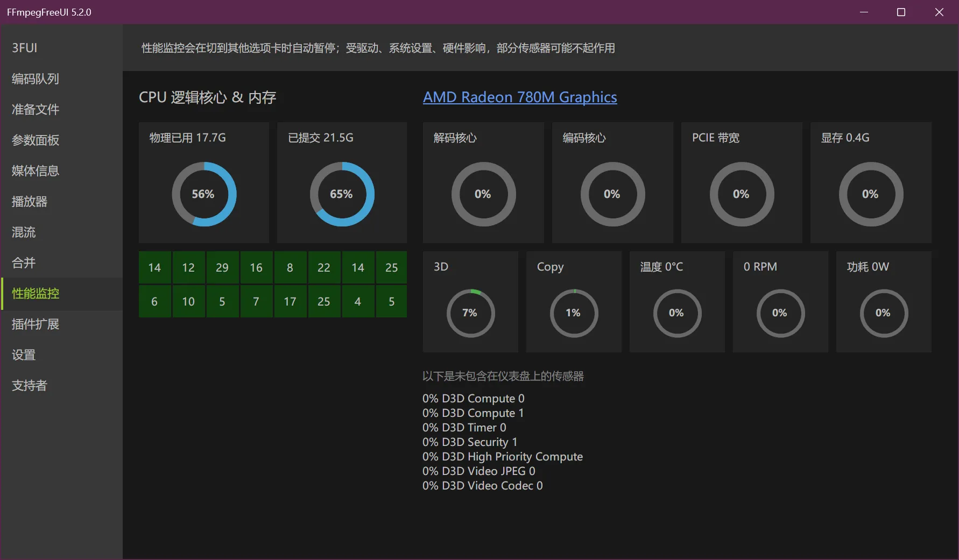959x560 pixels.
Task: Open the 编码队列 tab in sidebar
Action: (x=36, y=79)
